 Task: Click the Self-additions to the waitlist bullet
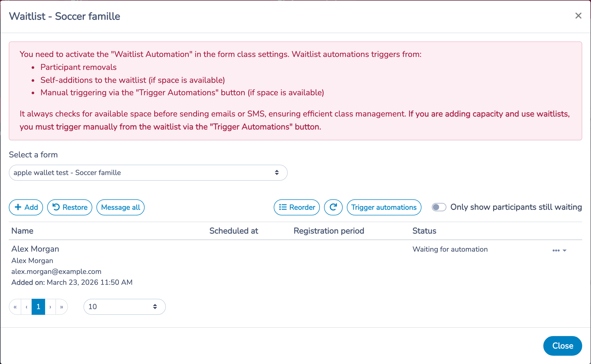tap(132, 80)
